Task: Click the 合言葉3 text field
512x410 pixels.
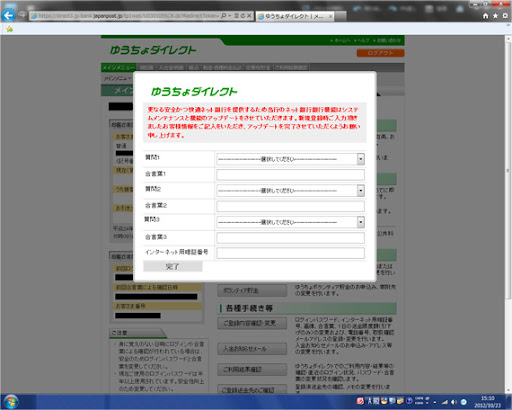Action: [x=290, y=238]
